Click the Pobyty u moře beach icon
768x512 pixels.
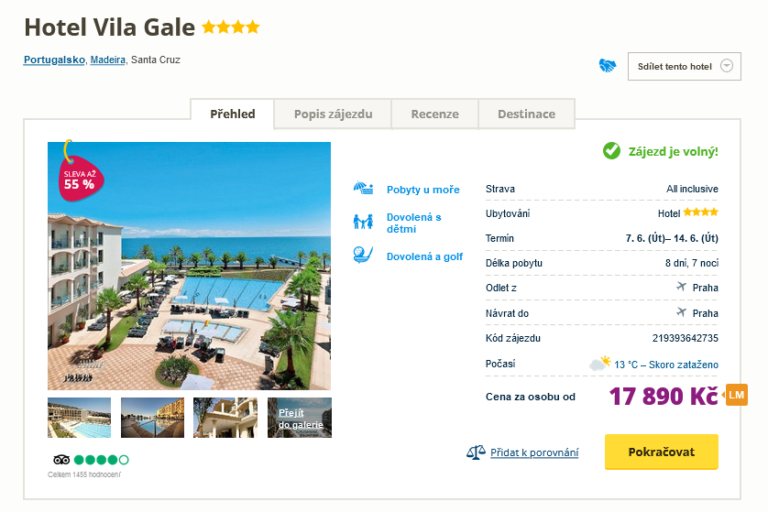coord(362,189)
